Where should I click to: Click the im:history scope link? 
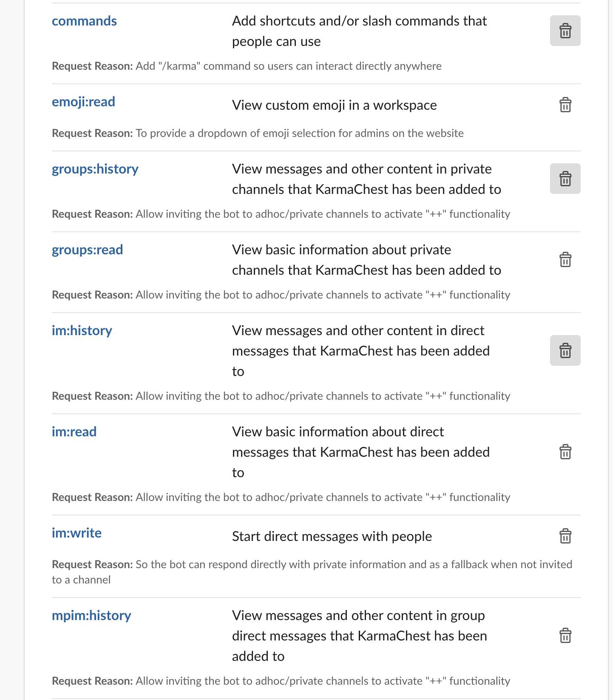[82, 330]
